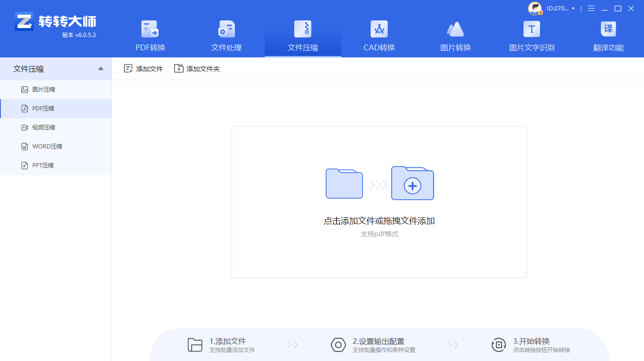The height and width of the screenshot is (361, 644).
Task: Click the drop area to add PDF files
Action: tap(379, 202)
